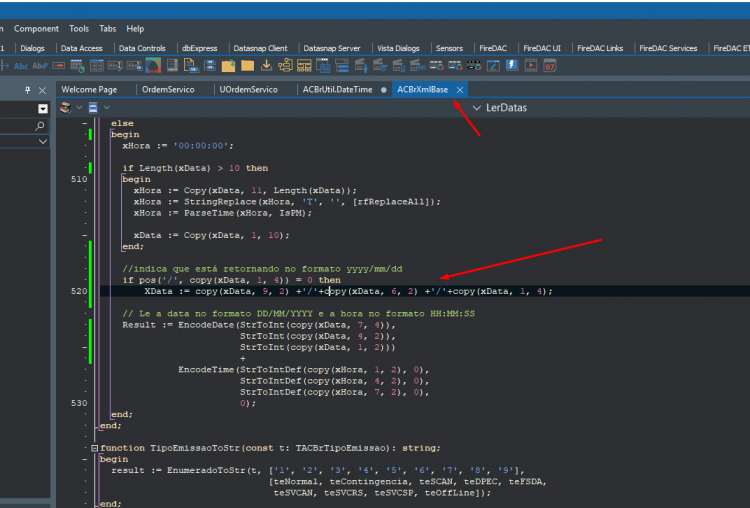Open the Datasnap Client palette tab
Viewport: 750px width, 508px height.
click(260, 48)
